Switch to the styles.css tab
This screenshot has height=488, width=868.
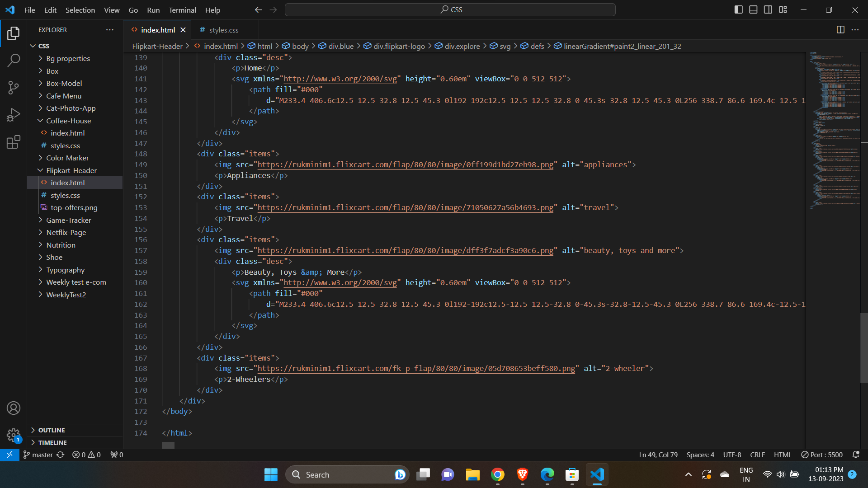(224, 30)
